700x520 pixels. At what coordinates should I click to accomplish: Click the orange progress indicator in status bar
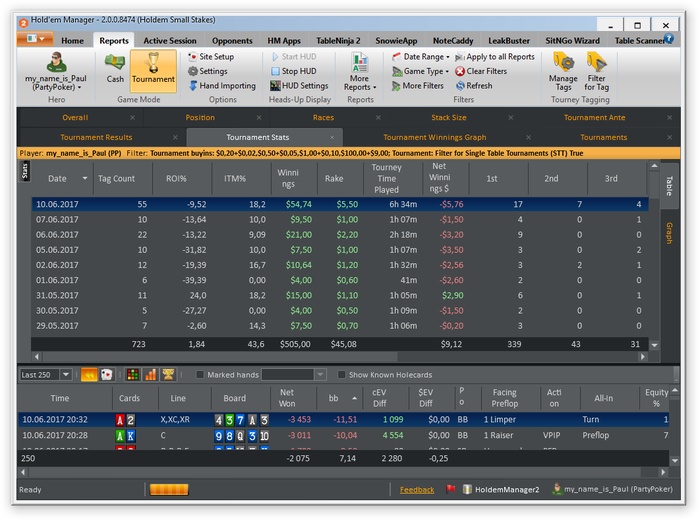(x=169, y=490)
